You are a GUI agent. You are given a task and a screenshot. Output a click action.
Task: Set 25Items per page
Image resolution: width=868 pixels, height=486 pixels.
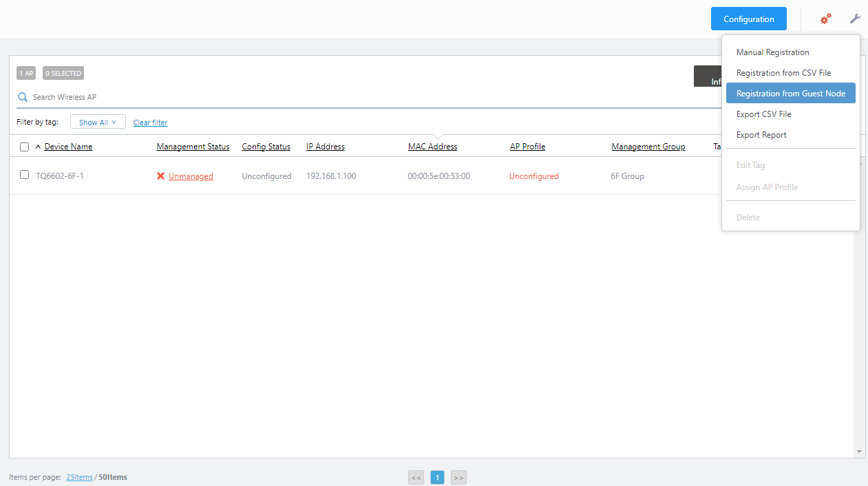pyautogui.click(x=79, y=477)
